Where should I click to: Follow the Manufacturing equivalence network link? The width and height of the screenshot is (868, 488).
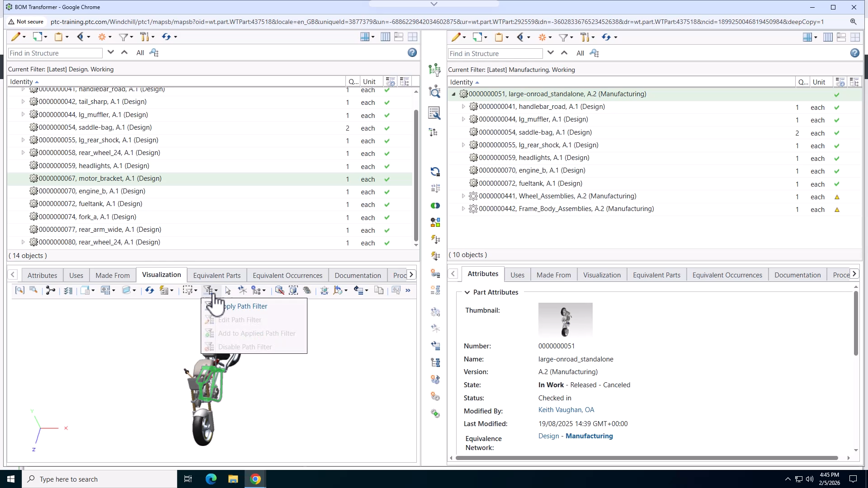pyautogui.click(x=589, y=436)
